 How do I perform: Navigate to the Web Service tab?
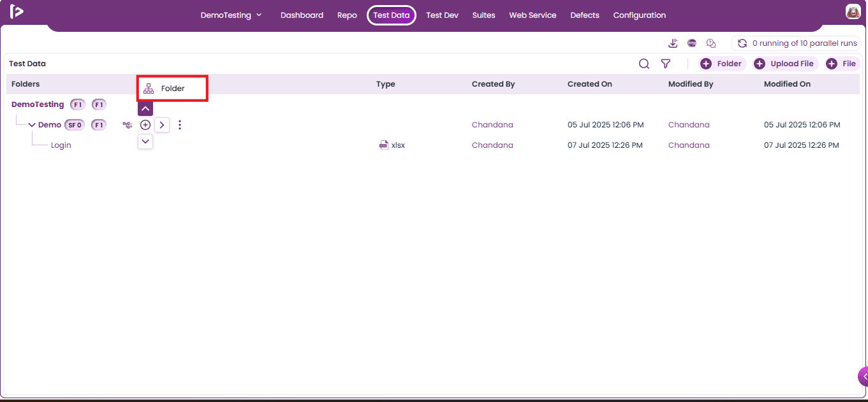click(533, 15)
